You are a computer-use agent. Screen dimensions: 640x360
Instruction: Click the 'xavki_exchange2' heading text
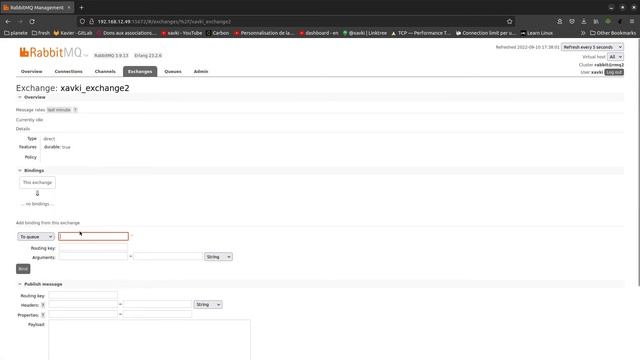point(95,88)
